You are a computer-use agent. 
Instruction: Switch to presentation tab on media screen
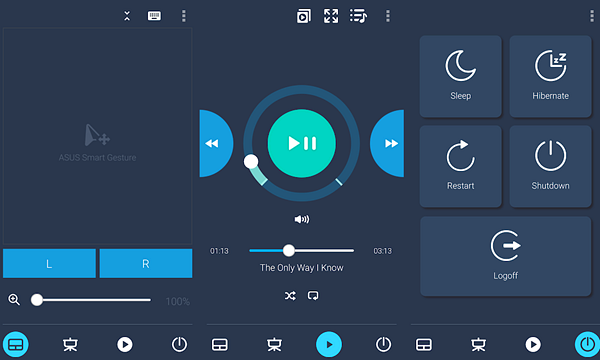[274, 345]
